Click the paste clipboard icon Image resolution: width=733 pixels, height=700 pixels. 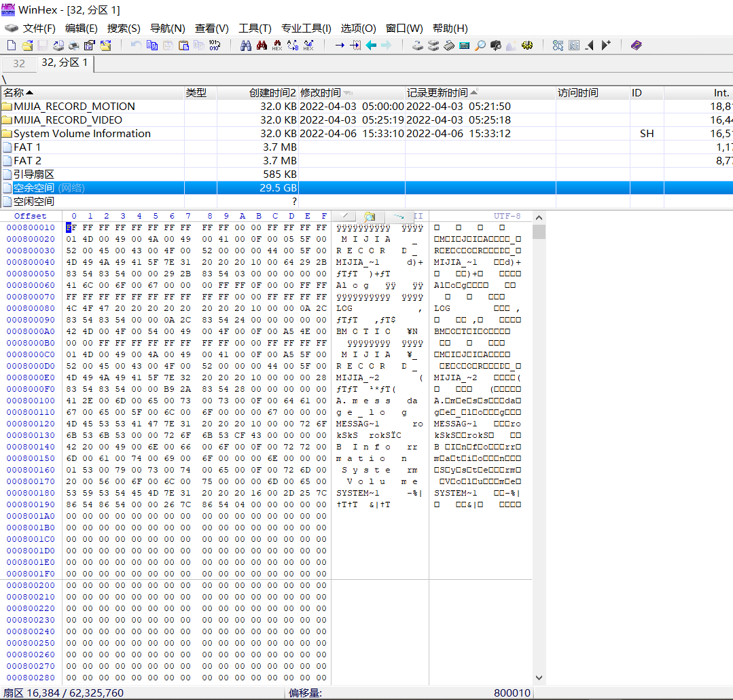coord(183,45)
